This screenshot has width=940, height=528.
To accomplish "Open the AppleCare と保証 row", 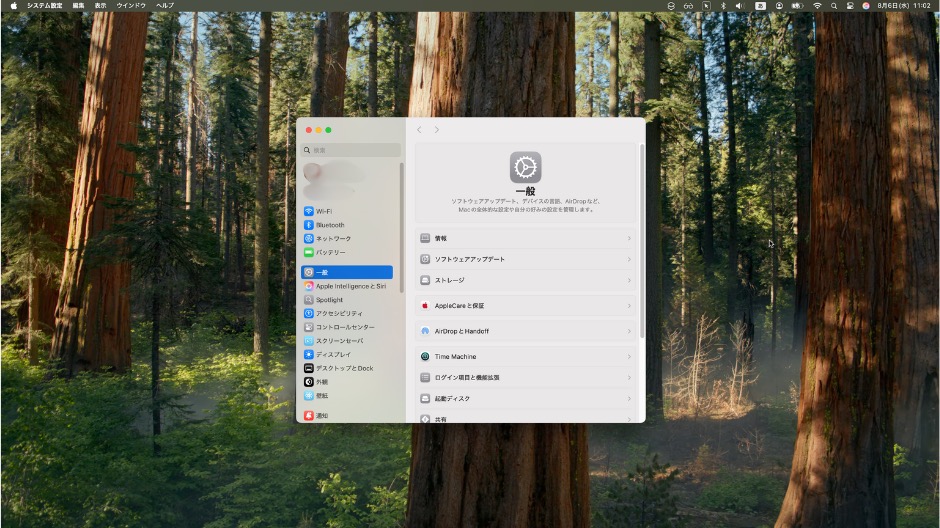I will tap(525, 306).
